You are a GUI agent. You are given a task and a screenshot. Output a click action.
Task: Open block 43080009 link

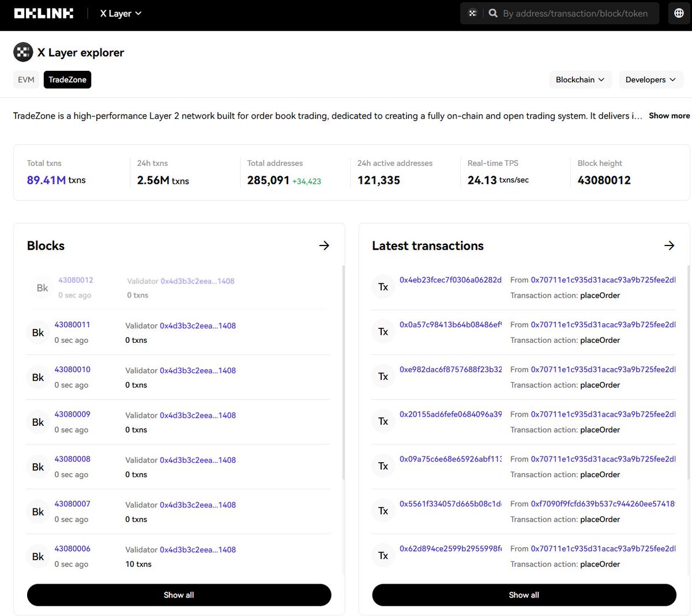[72, 414]
